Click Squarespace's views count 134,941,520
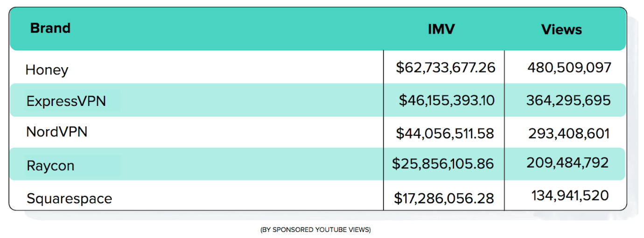This screenshot has width=644, height=238. point(570,196)
